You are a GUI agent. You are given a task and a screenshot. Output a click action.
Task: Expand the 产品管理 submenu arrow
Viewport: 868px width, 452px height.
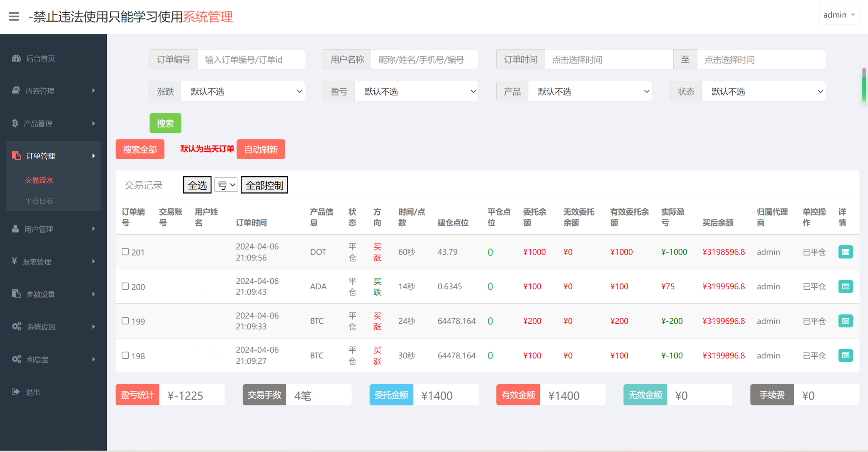point(94,123)
